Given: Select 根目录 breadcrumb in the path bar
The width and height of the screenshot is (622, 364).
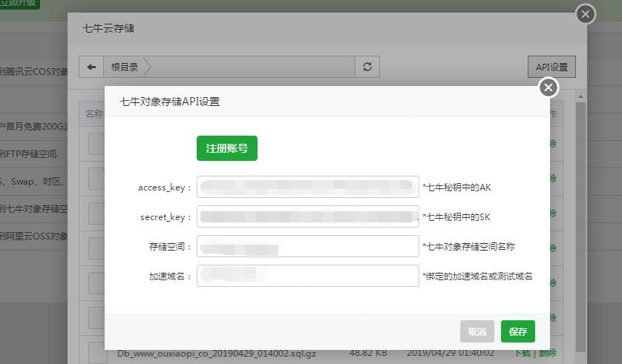Looking at the screenshot, I should pos(125,67).
